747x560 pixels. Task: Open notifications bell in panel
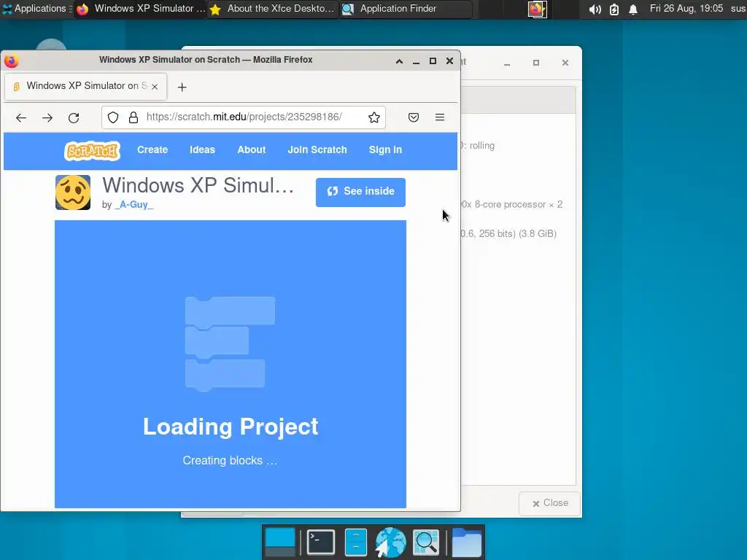[633, 9]
